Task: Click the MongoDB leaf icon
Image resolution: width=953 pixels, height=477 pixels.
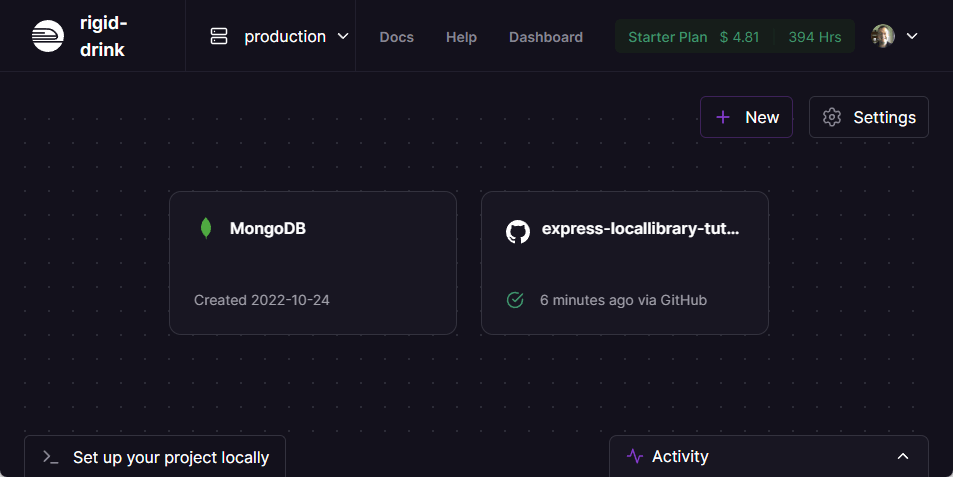Action: tap(206, 228)
